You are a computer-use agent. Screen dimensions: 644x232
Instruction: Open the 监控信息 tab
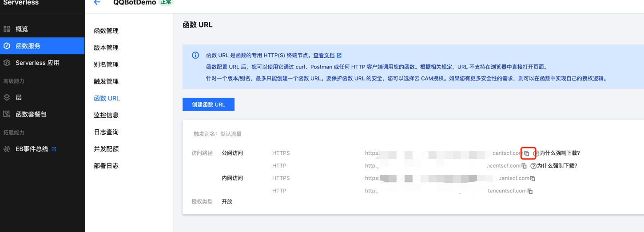pos(106,115)
